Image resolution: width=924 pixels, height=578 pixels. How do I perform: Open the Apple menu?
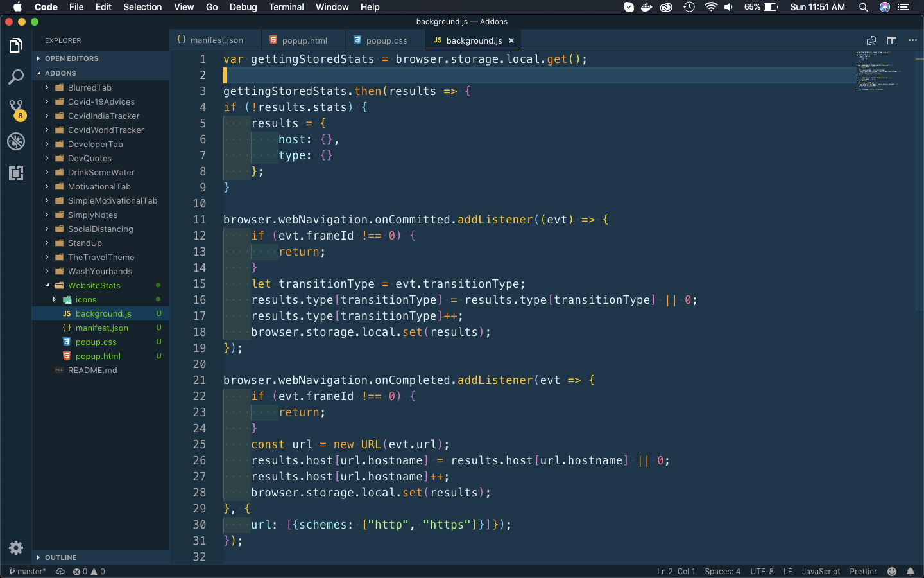tap(17, 7)
